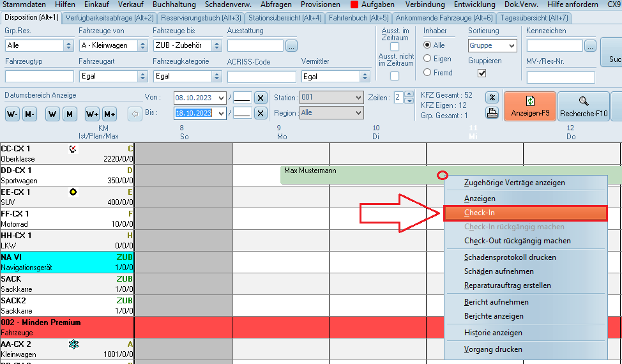Click the printer icon
The width and height of the screenshot is (622, 364).
click(x=492, y=114)
